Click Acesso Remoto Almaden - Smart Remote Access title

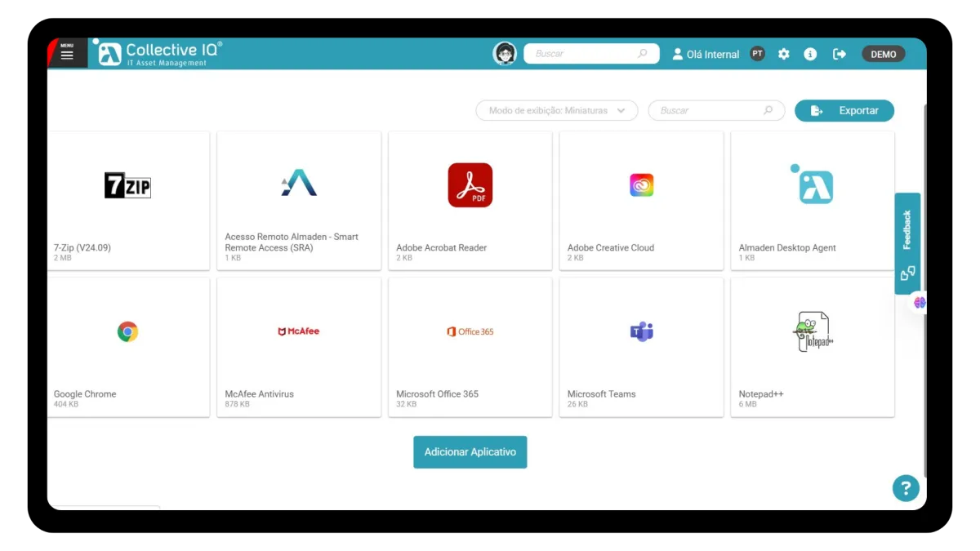pos(292,242)
